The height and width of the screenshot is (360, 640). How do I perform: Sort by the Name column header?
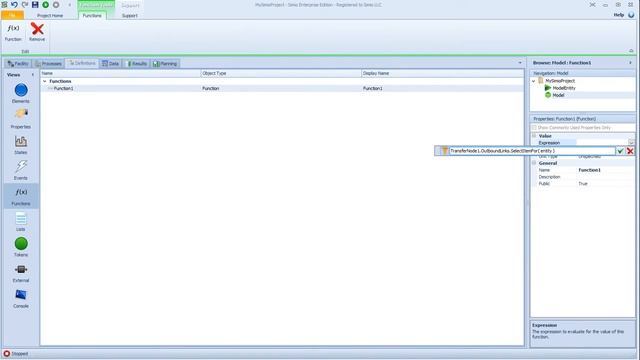click(x=120, y=73)
